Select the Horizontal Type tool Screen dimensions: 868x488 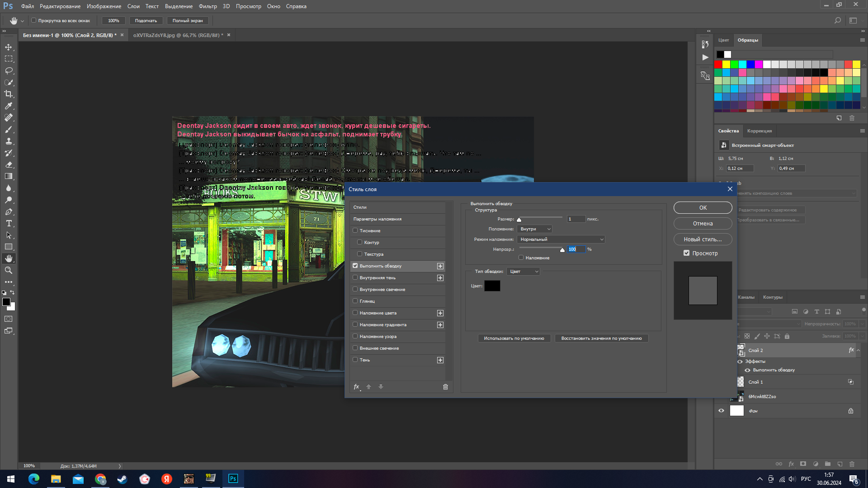tap(9, 223)
